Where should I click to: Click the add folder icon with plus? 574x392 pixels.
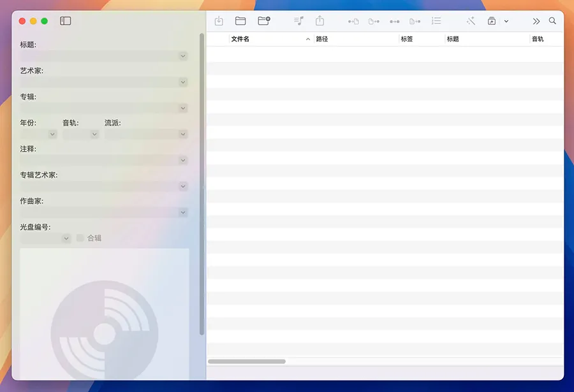[264, 21]
